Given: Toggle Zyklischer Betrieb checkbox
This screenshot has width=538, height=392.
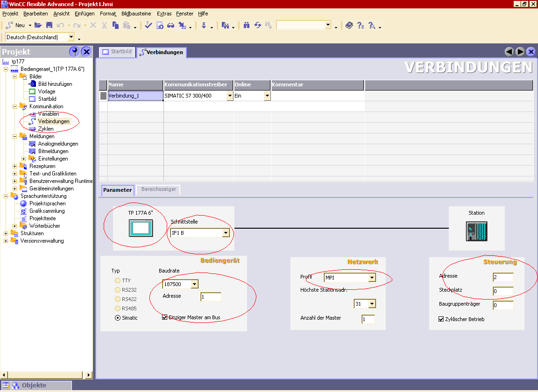Looking at the screenshot, I should click(441, 319).
